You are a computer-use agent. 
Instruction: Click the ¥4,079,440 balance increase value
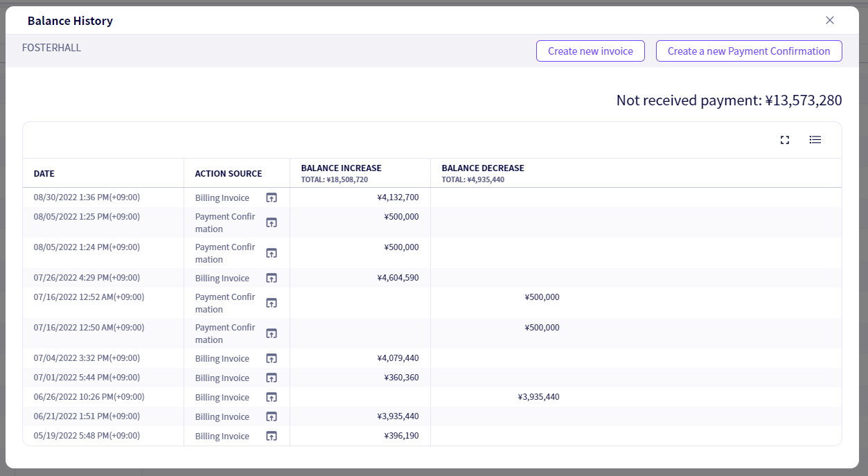[398, 358]
